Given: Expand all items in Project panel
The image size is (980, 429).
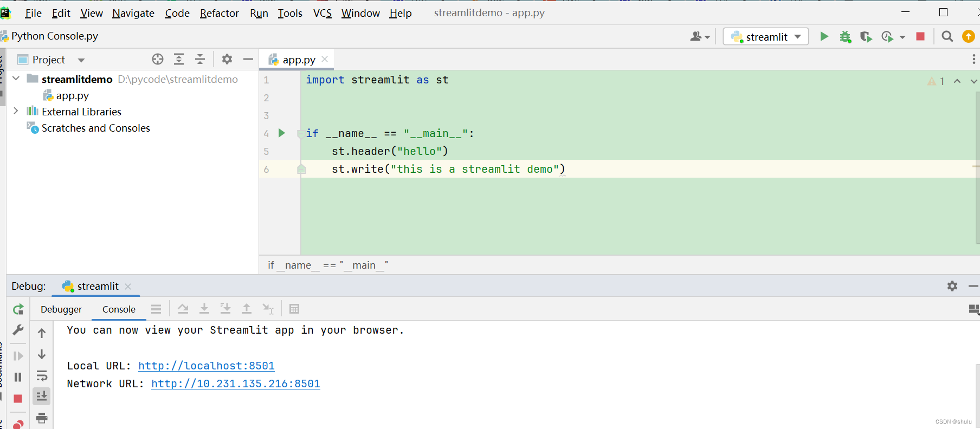Looking at the screenshot, I should tap(179, 60).
